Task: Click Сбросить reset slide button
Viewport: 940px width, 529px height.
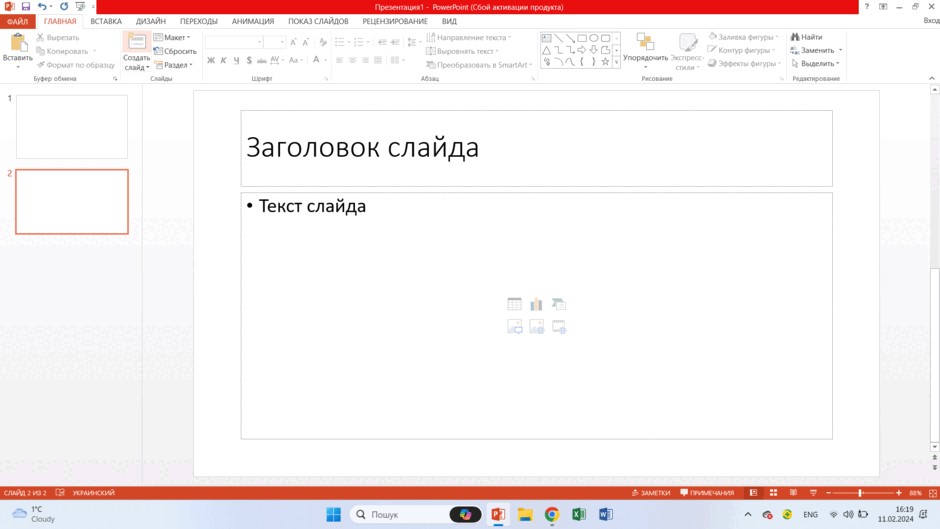Action: click(175, 51)
